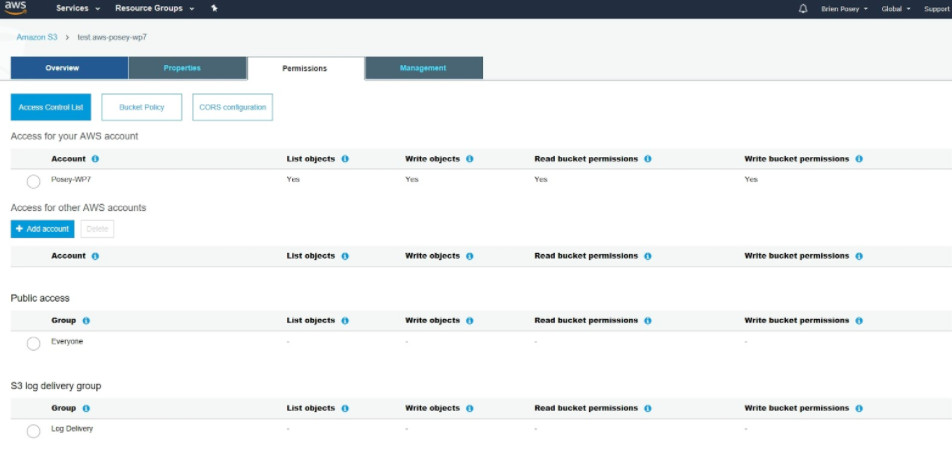Select the Posey-WP7 account radio button
Viewport: 952px width, 450px height.
pos(33,182)
